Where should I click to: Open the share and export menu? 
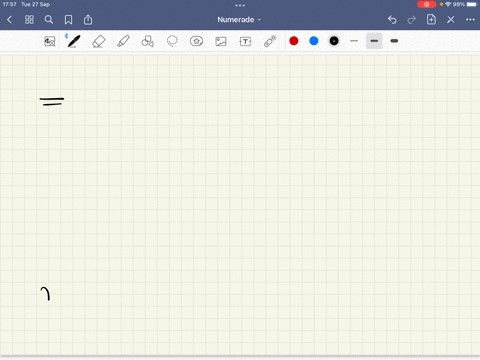coord(88,20)
